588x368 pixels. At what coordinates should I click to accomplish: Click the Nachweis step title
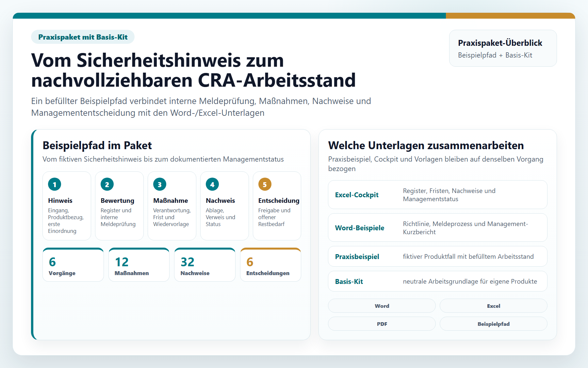[220, 201]
